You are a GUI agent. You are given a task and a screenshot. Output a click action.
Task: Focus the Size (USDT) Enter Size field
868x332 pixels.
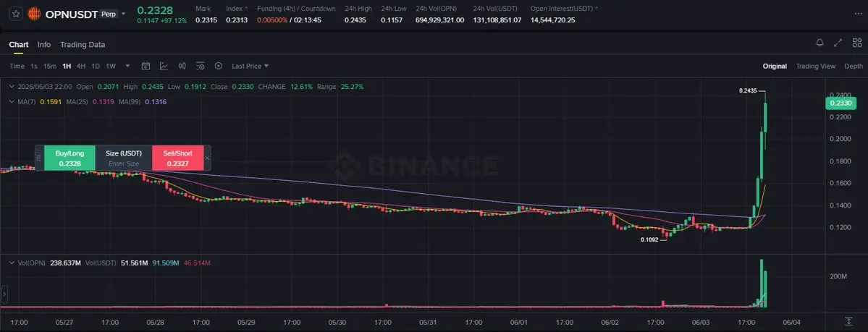pos(124,163)
